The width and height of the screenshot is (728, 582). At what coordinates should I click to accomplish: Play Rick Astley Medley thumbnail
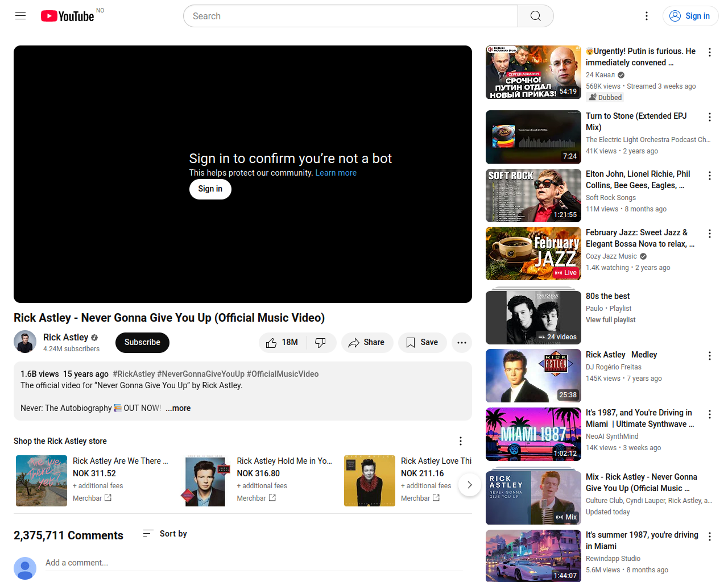533,376
